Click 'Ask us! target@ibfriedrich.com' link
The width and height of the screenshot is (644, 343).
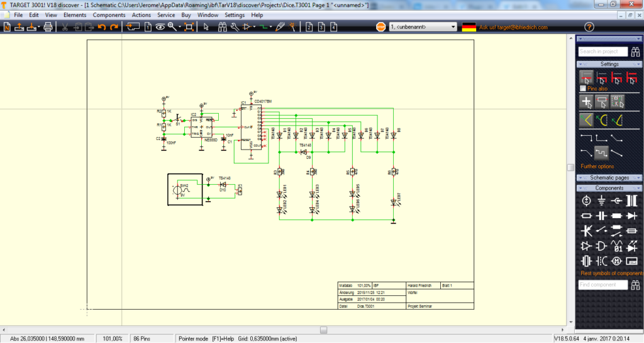tap(513, 28)
